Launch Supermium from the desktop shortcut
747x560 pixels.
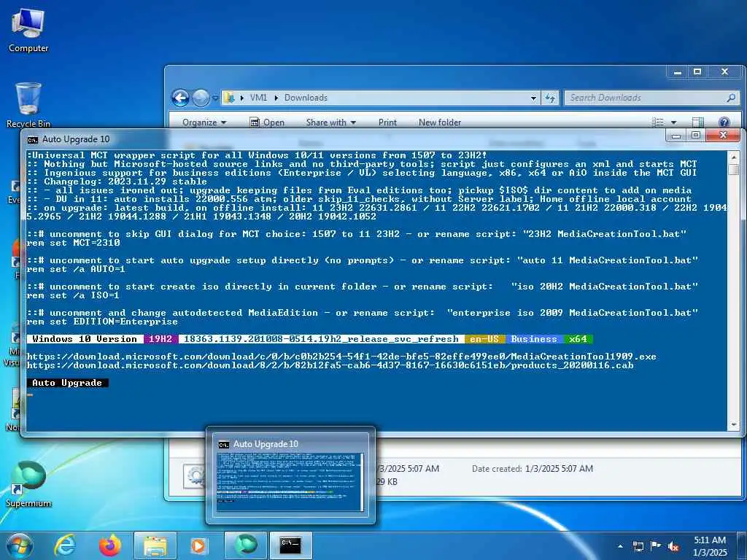click(x=28, y=484)
